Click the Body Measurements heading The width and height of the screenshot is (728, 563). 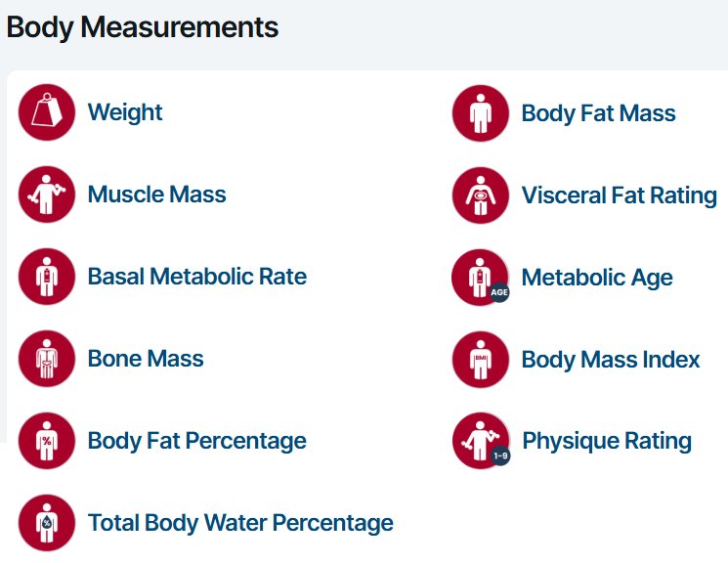143,27
